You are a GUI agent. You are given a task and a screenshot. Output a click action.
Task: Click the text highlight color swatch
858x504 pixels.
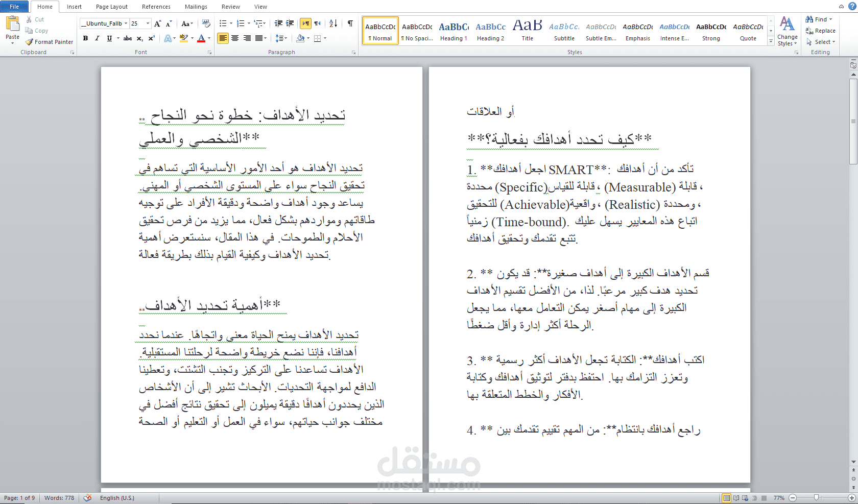click(184, 38)
